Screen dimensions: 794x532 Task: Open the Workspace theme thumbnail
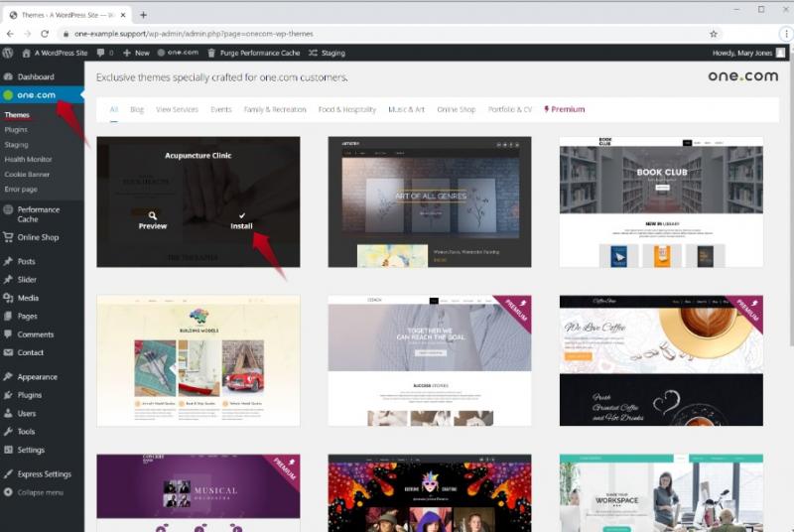pyautogui.click(x=661, y=492)
